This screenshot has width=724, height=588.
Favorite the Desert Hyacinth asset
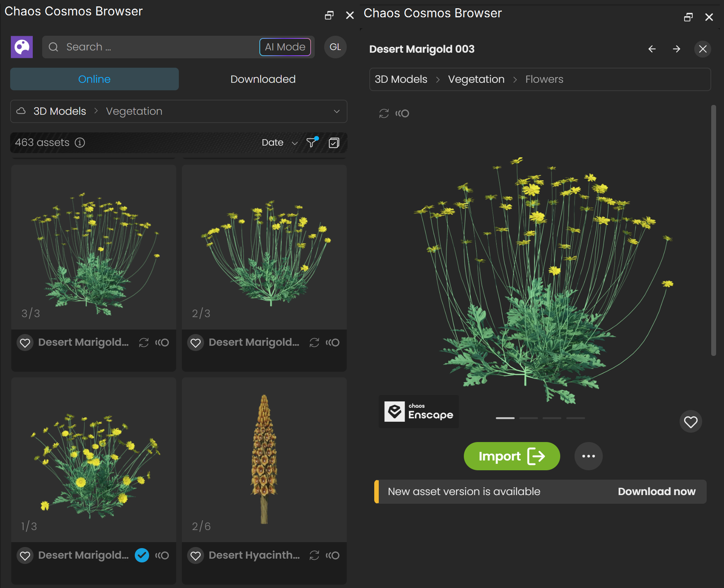(196, 556)
